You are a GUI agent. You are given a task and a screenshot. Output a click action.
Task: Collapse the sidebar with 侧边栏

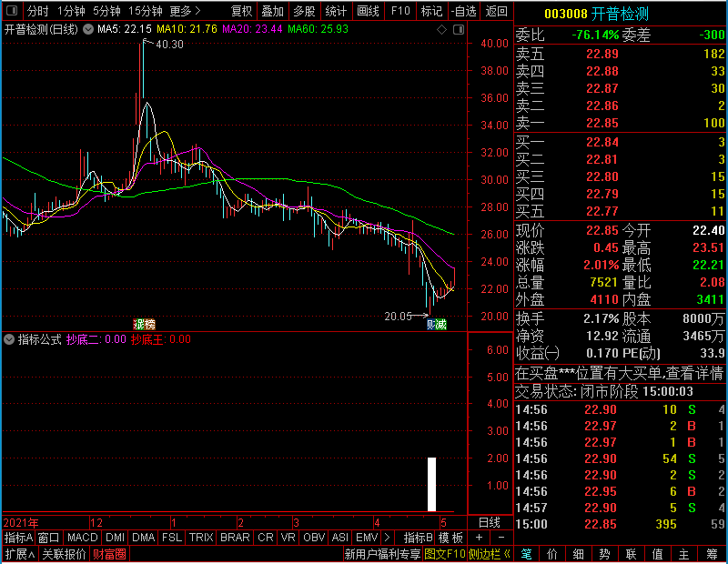[490, 554]
